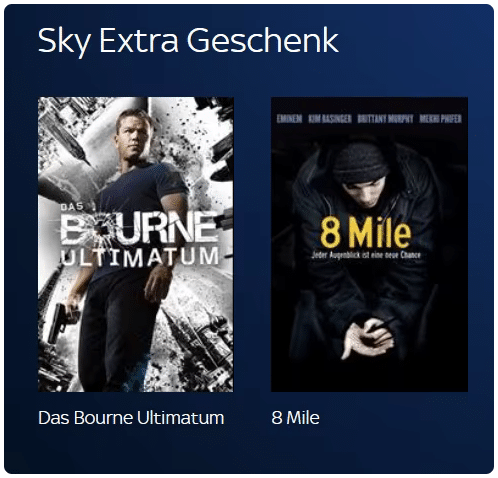Select the Das Bourne Ultimatum caption text
The image size is (498, 478).
point(131,418)
